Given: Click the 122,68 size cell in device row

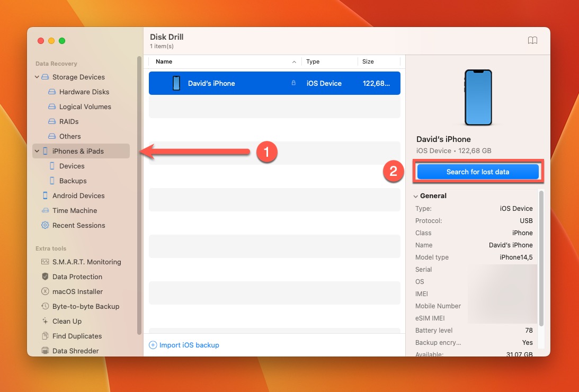Looking at the screenshot, I should click(x=376, y=83).
